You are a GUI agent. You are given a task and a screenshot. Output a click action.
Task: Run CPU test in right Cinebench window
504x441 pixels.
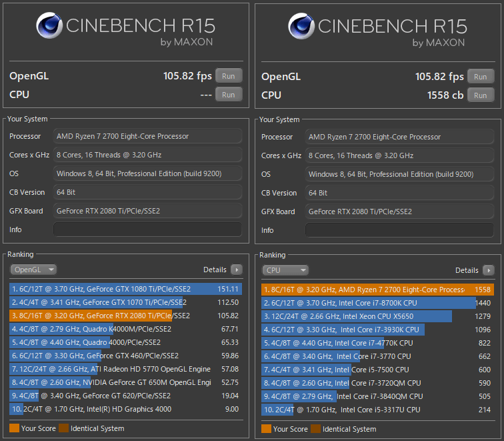pyautogui.click(x=481, y=95)
